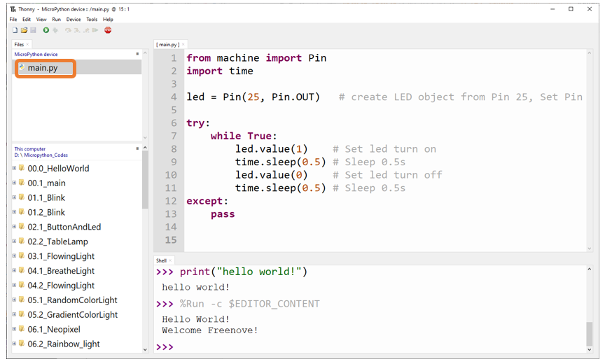
Task: Open MicroPython device panel menu icon
Action: click(x=137, y=54)
